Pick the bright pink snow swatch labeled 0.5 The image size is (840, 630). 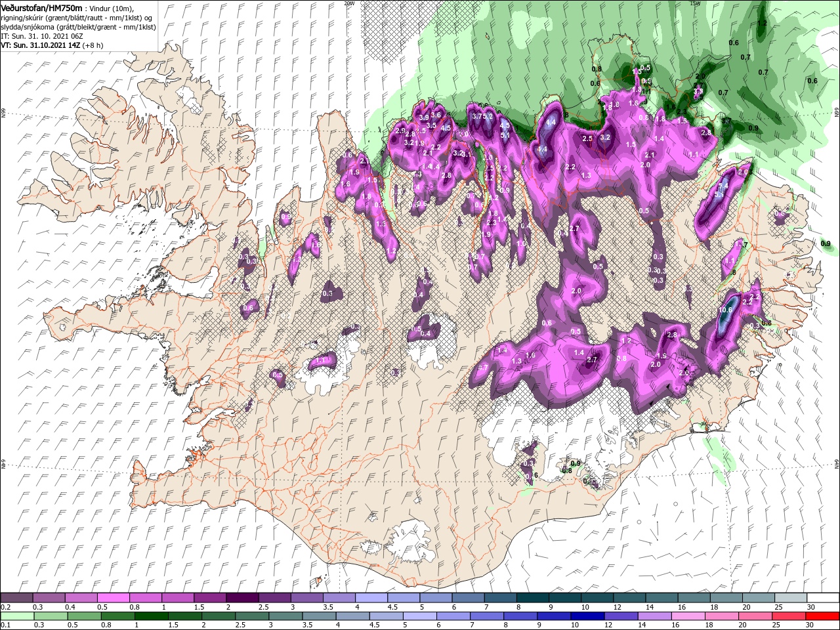coord(113,597)
